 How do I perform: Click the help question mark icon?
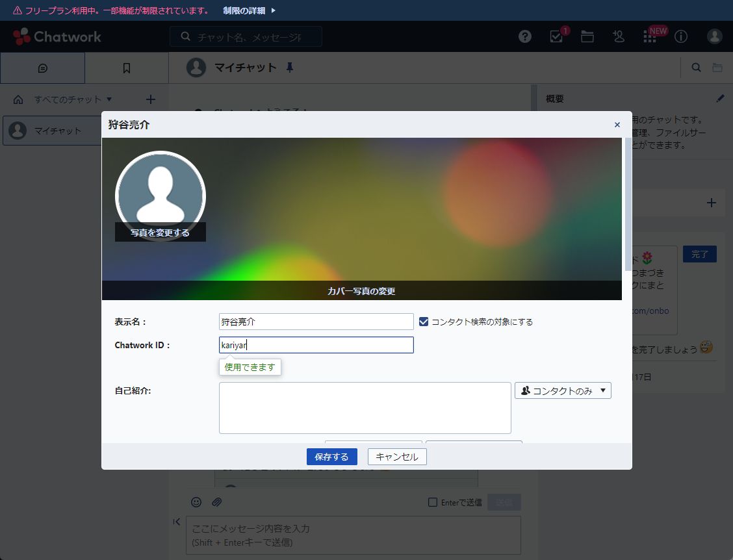(525, 36)
